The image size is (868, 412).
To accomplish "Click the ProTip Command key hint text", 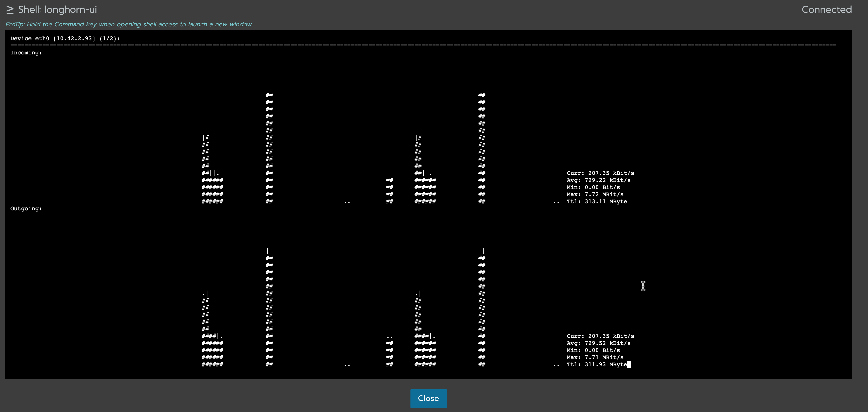I will pyautogui.click(x=129, y=24).
